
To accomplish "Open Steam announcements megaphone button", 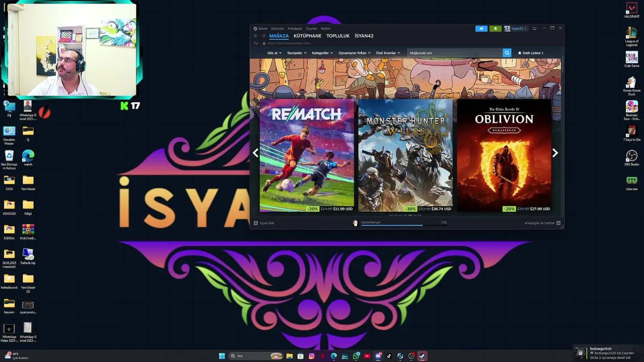I will coord(481,29).
